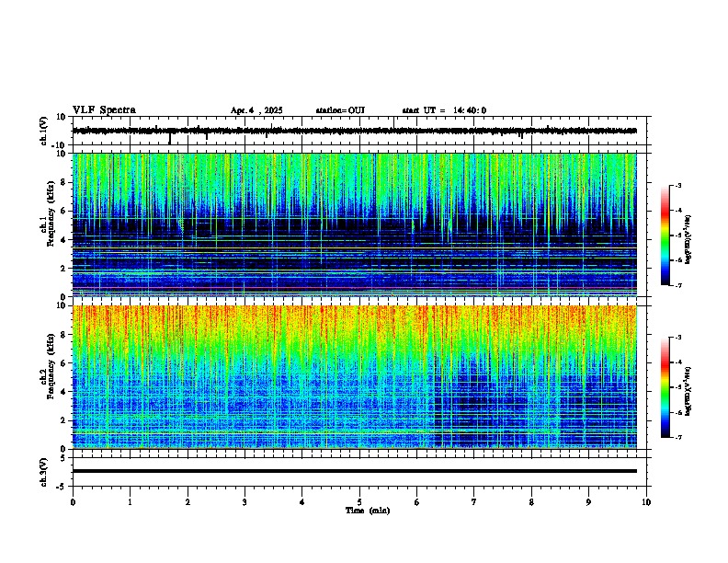Click the ch.1 colorbar 'log(PSD)' label
The width and height of the screenshot is (728, 563).
pos(688,240)
